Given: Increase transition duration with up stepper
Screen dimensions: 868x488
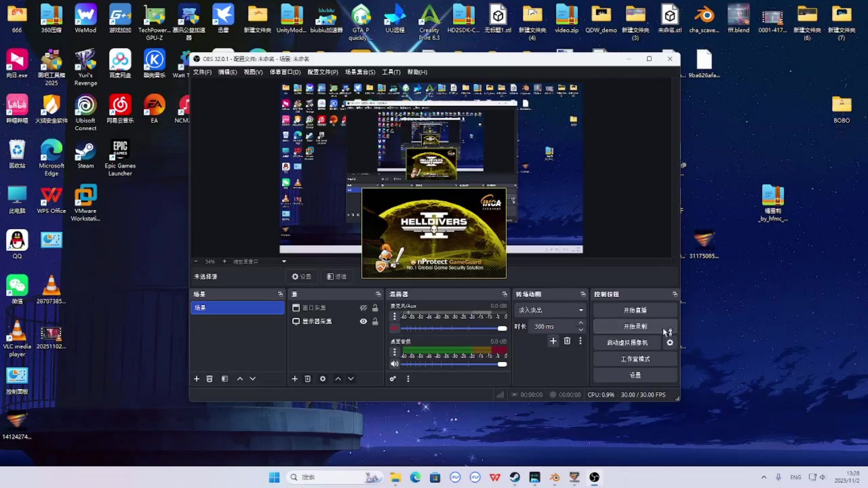Looking at the screenshot, I should [581, 323].
